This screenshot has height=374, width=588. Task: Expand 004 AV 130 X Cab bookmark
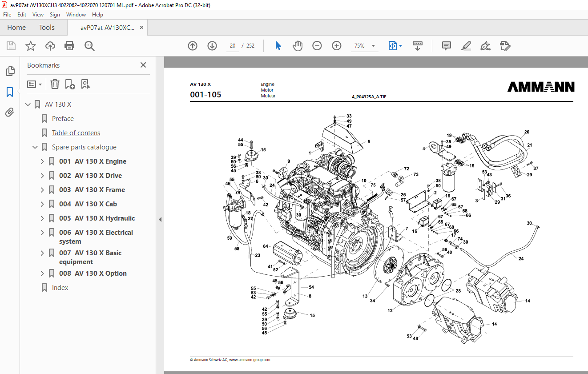[42, 204]
